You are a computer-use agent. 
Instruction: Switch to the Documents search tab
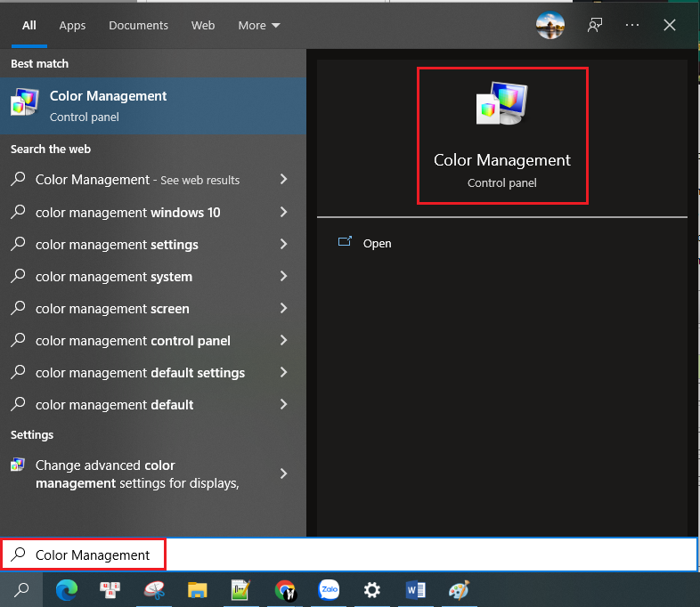(139, 26)
